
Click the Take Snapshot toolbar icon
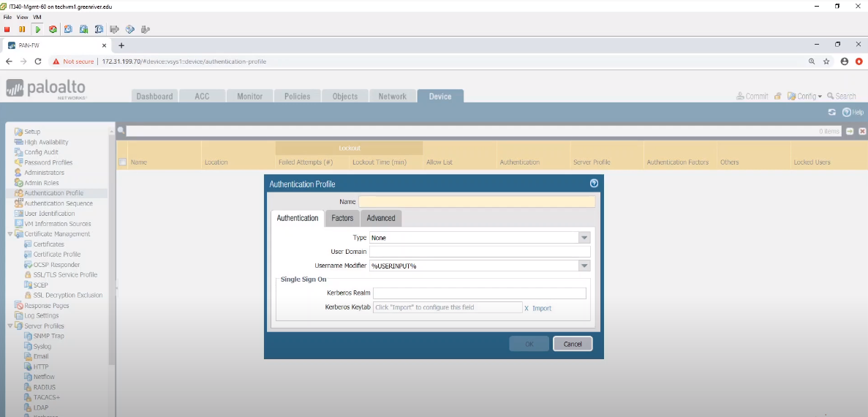[68, 29]
